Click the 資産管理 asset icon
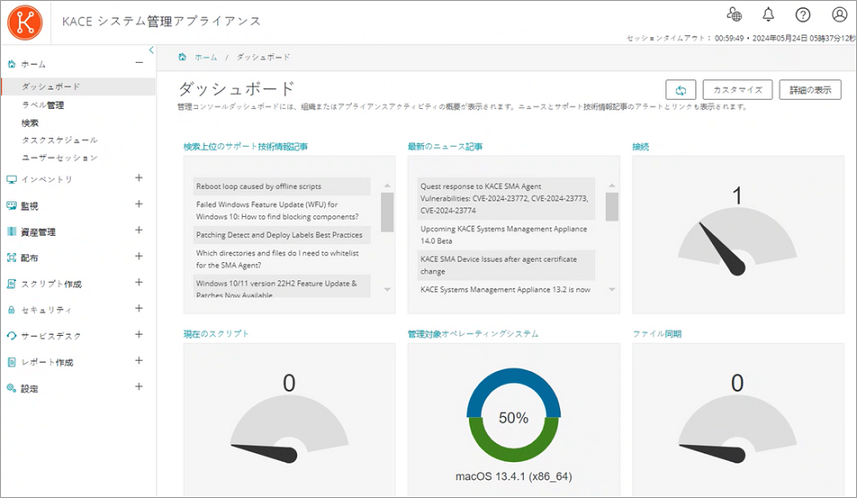Image resolution: width=857 pixels, height=498 pixels. click(x=11, y=232)
